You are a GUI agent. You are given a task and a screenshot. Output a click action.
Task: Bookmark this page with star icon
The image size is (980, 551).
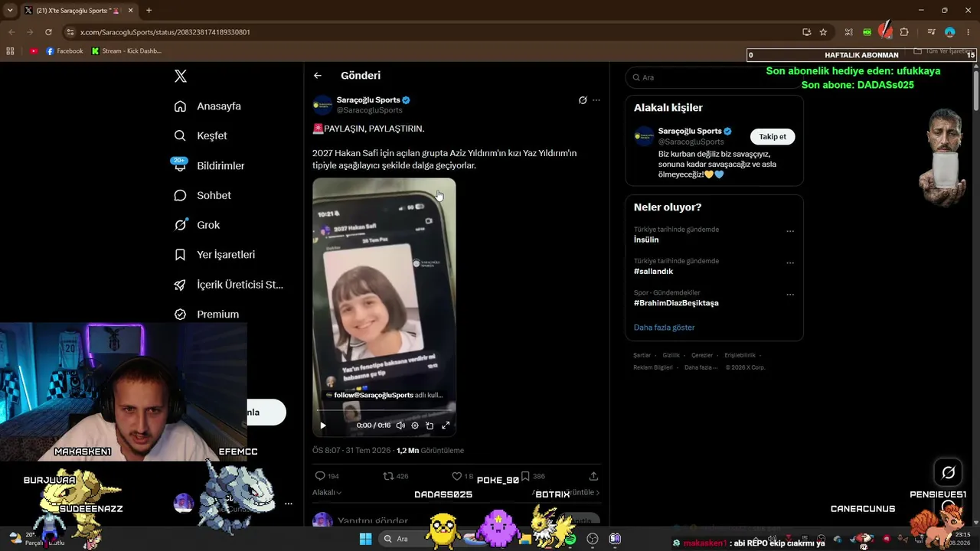[x=823, y=32]
